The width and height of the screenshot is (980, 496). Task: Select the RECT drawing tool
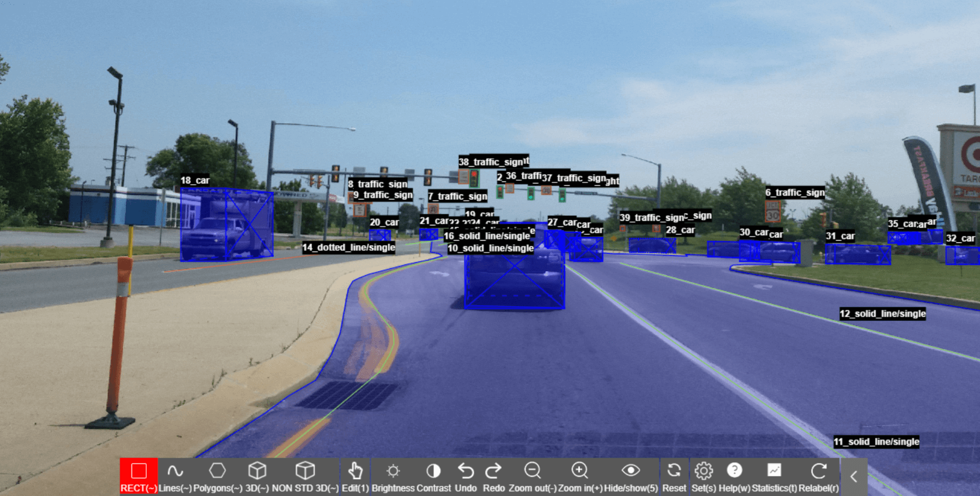[138, 475]
